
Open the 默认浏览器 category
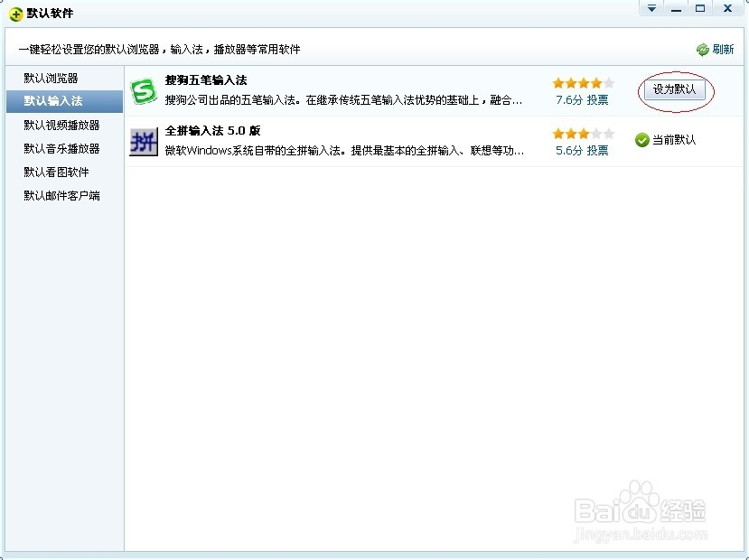(51, 79)
